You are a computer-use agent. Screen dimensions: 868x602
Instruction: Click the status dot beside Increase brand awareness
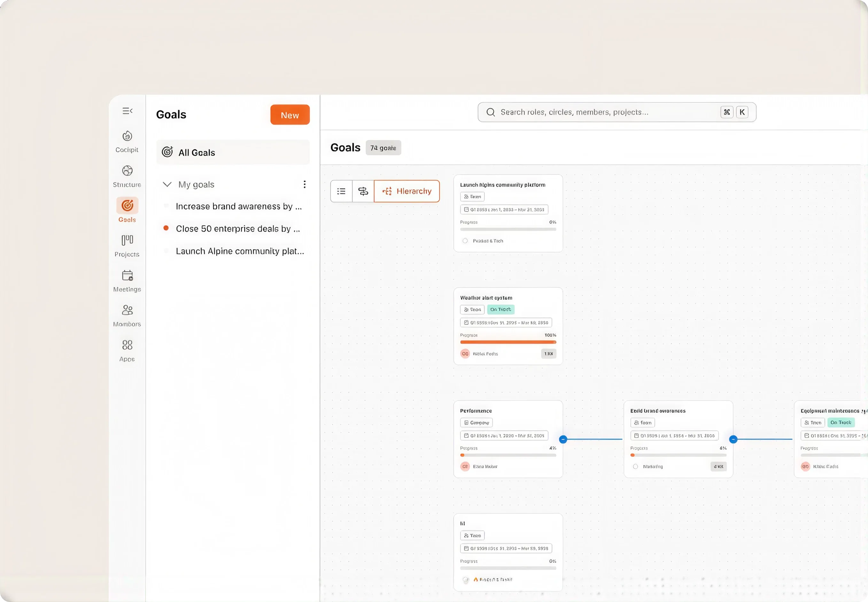click(x=166, y=205)
